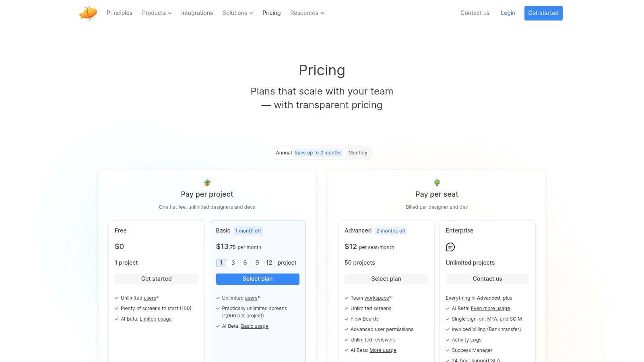The width and height of the screenshot is (644, 362).
Task: Click the tree icon above Pay per seat
Action: click(437, 183)
